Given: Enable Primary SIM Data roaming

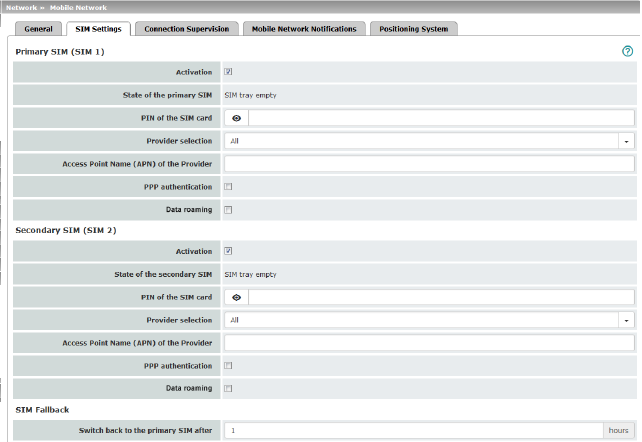Looking at the screenshot, I should point(228,210).
